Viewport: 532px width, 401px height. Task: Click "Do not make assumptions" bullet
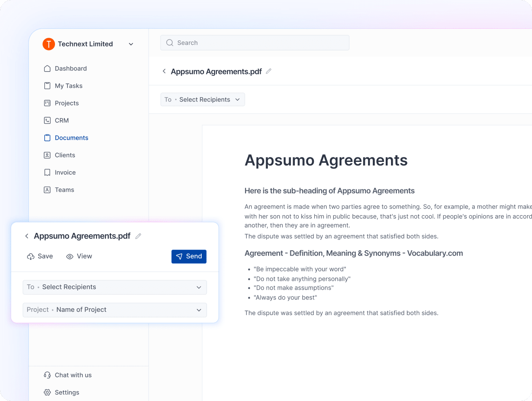click(x=293, y=288)
